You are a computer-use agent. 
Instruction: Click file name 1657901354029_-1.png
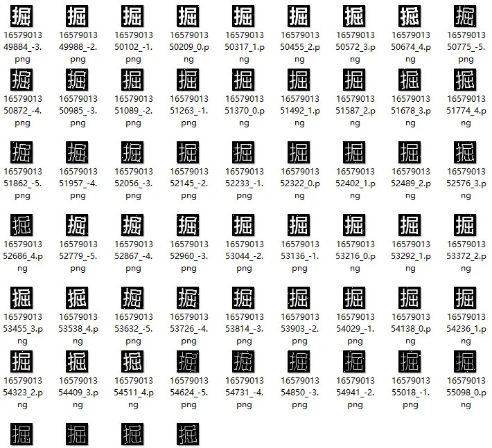(355, 329)
